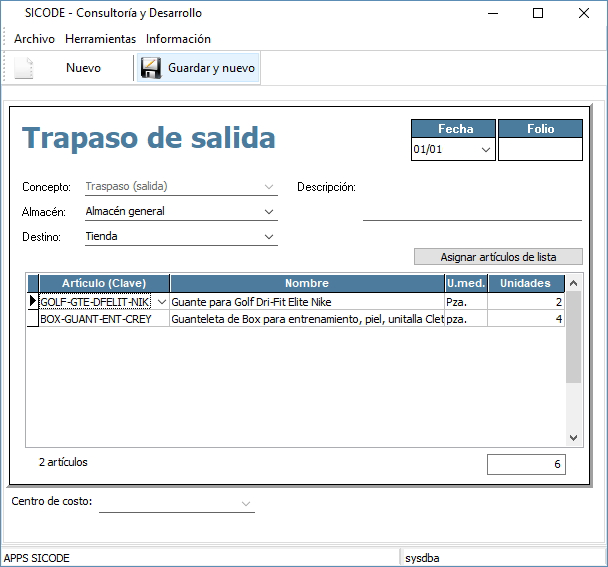Open the Archivo menu

[x=34, y=39]
